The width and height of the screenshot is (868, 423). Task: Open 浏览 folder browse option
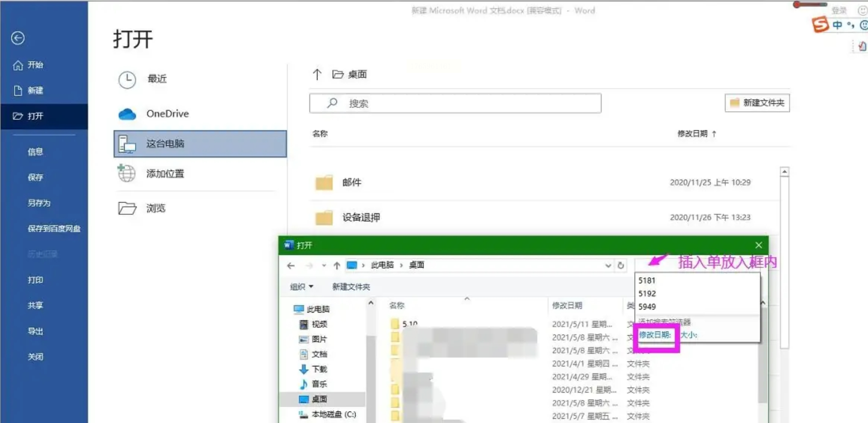click(155, 208)
